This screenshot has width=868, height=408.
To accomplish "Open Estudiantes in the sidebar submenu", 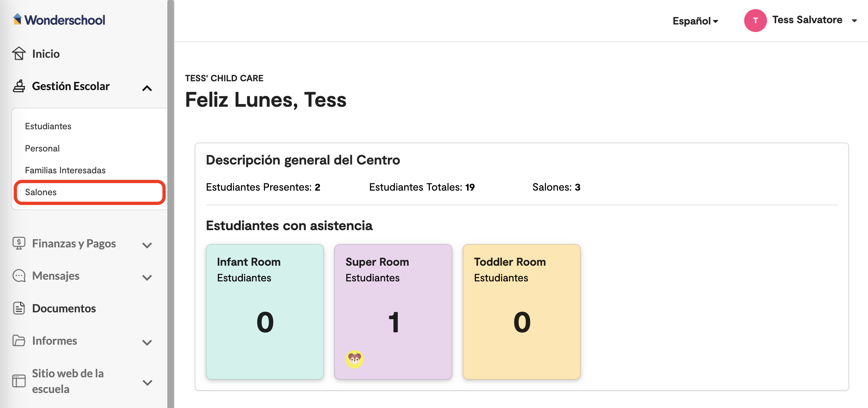I will coord(48,126).
